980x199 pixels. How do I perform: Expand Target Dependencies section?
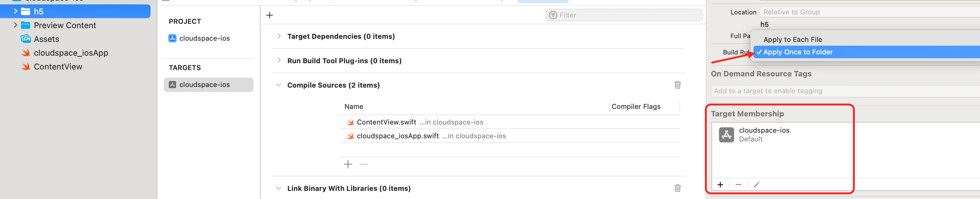click(x=279, y=36)
